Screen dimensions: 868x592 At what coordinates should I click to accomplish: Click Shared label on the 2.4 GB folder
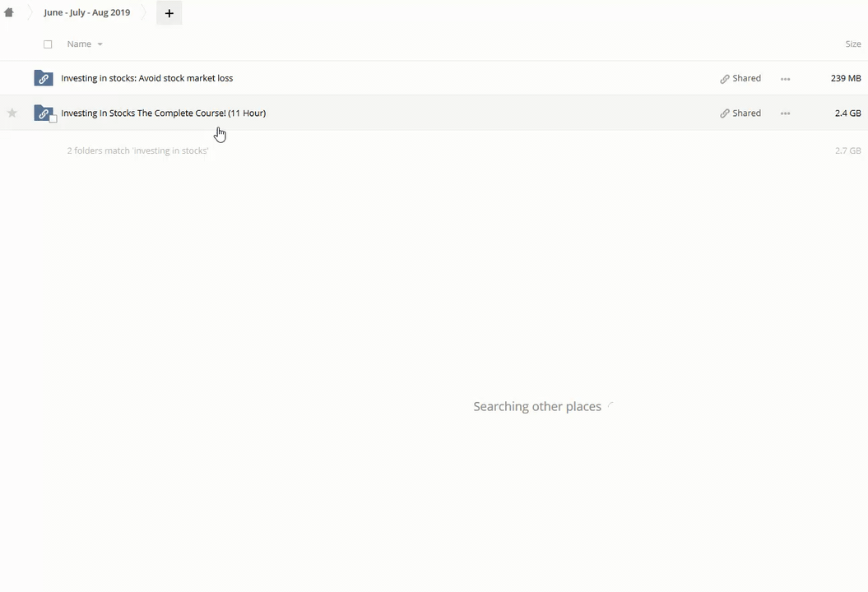click(746, 113)
